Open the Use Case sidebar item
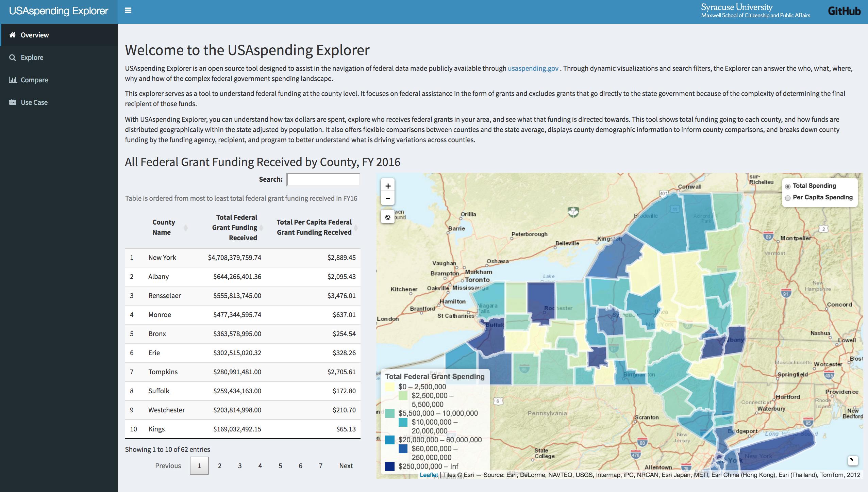This screenshot has width=868, height=492. click(x=34, y=102)
